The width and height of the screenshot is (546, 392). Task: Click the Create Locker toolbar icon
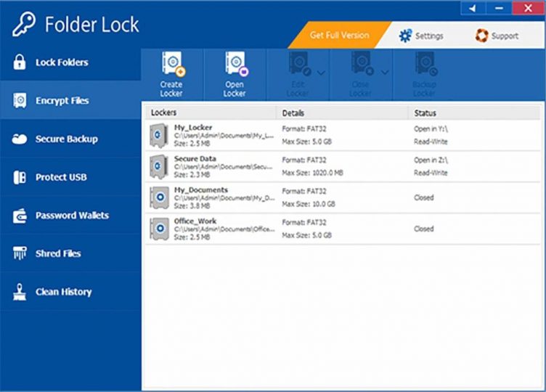point(171,66)
